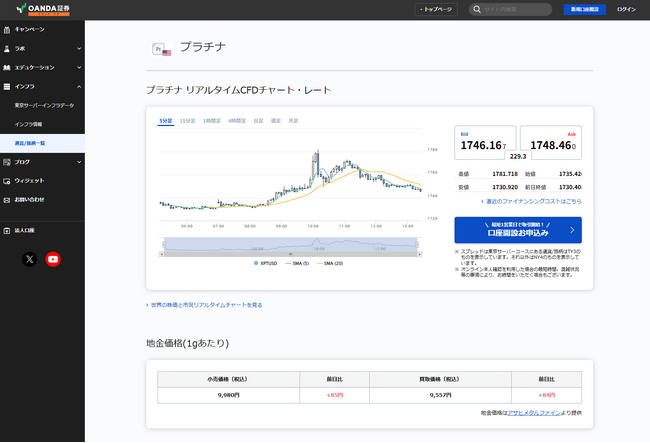
Task: Click the chart scrollbar left arrow
Action: [162, 254]
